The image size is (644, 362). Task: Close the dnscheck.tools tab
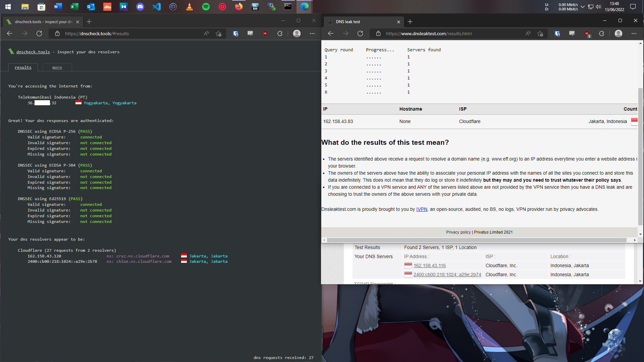pyautogui.click(x=77, y=22)
